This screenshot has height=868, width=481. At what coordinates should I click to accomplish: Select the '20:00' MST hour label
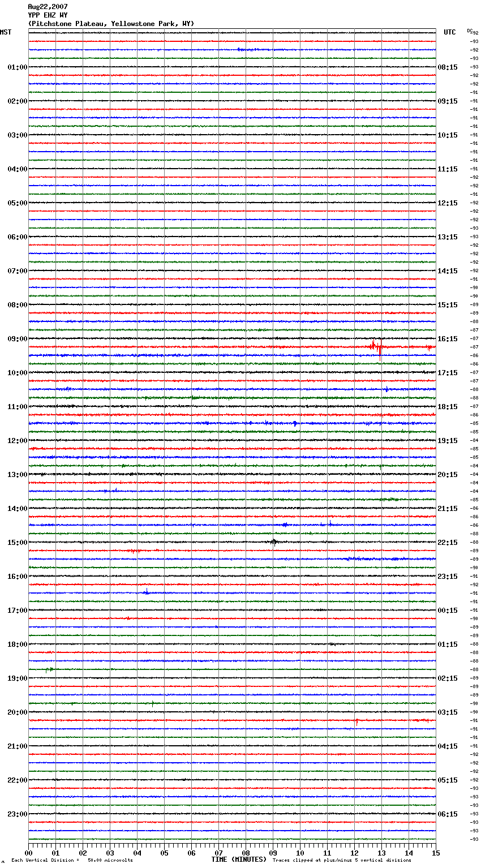click(17, 712)
